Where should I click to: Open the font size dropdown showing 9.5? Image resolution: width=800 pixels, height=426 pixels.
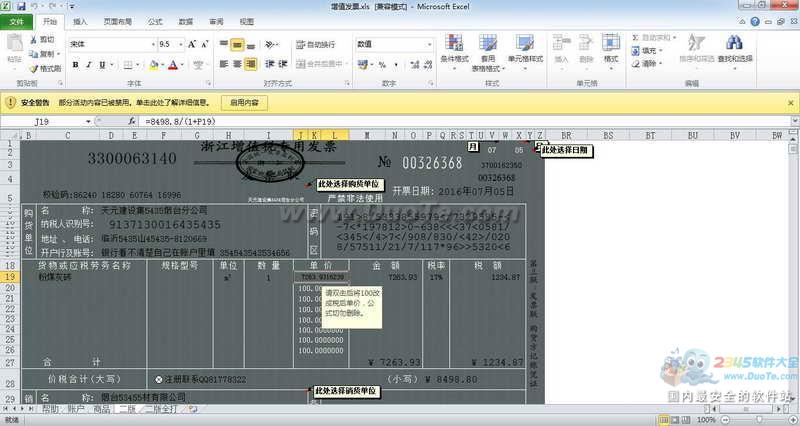pyautogui.click(x=180, y=44)
